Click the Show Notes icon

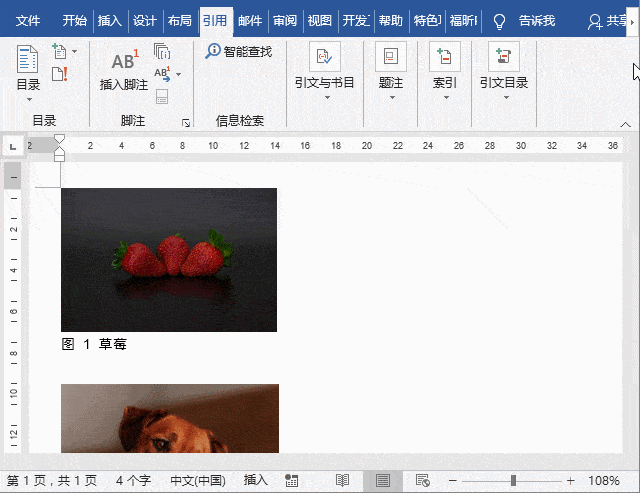click(162, 97)
